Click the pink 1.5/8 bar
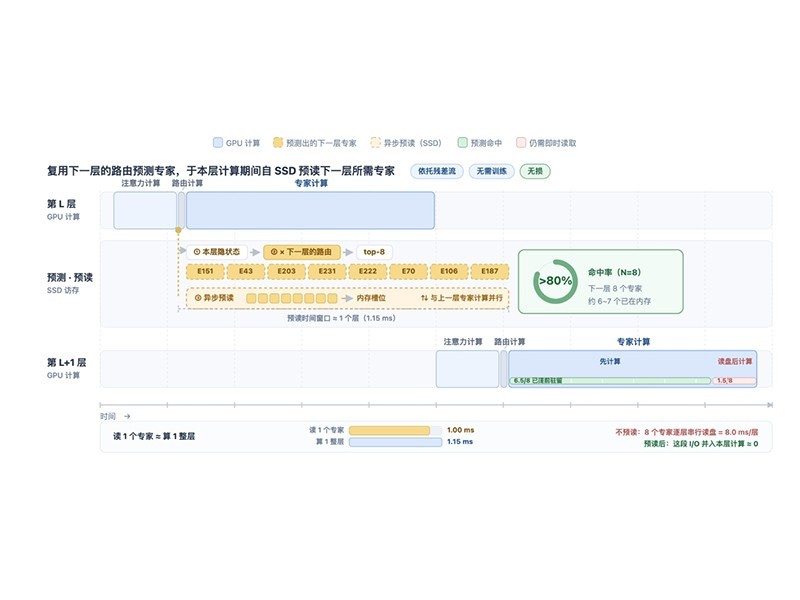Viewport: 800px width, 600px height. click(734, 381)
